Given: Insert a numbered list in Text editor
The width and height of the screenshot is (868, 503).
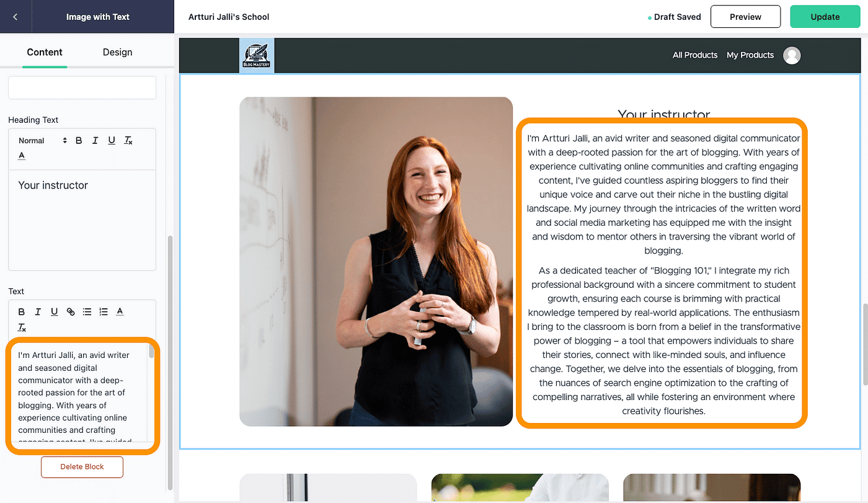Looking at the screenshot, I should [104, 312].
